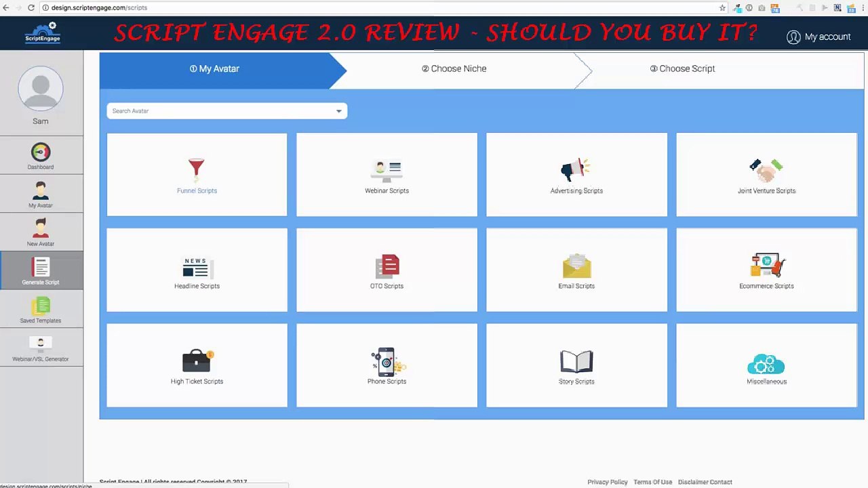Click the browser back arrow
868x488 pixels.
coord(6,7)
